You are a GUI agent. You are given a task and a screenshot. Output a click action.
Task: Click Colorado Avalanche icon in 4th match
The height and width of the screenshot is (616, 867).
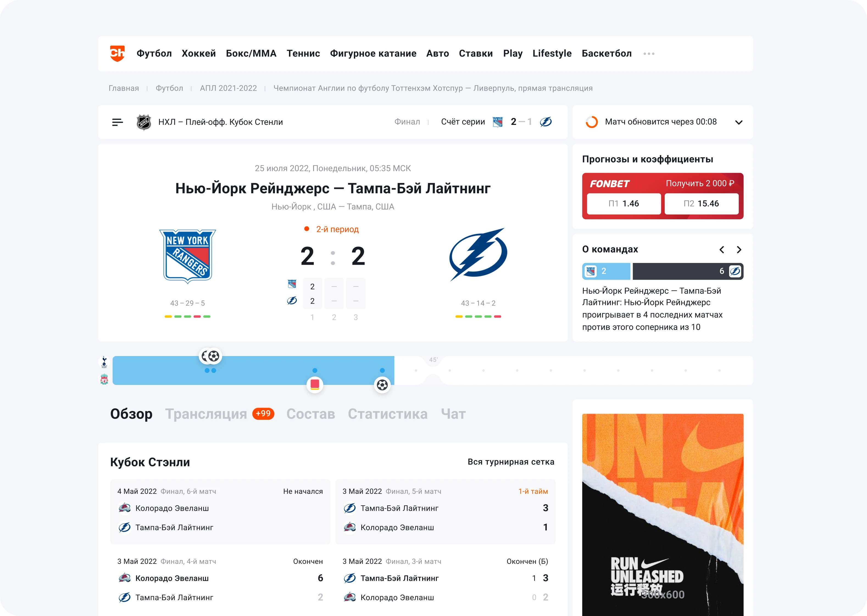point(124,578)
